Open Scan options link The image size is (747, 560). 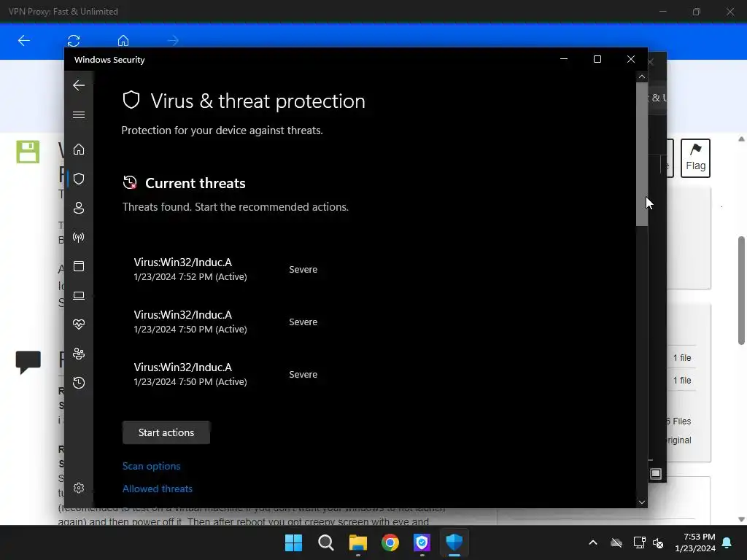(152, 466)
